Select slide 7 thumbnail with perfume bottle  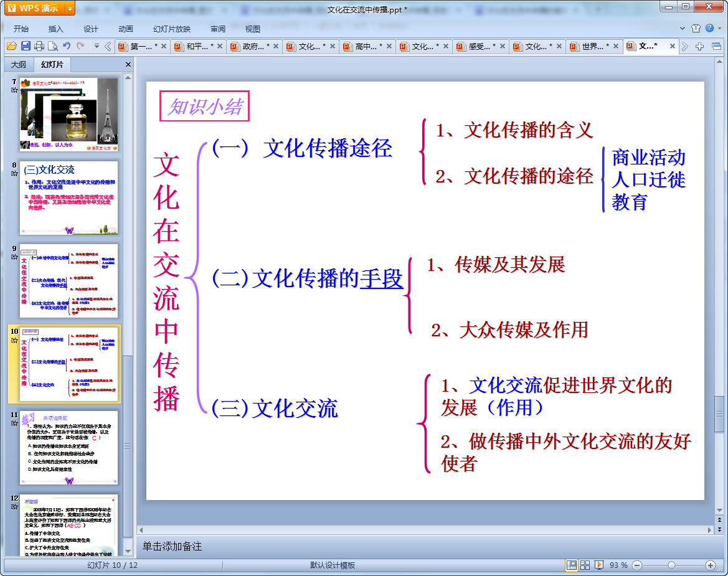[69, 114]
